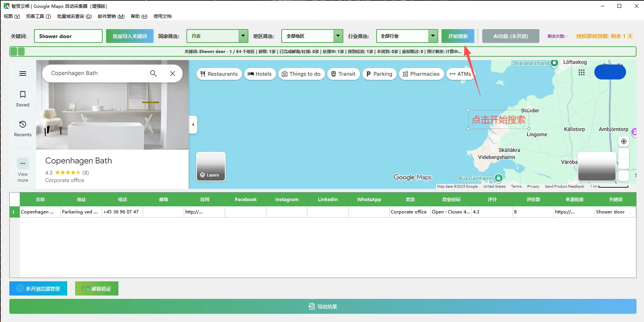Screen dimensions: 644x322
Task: Click the 地址 column header
Action: point(81,200)
